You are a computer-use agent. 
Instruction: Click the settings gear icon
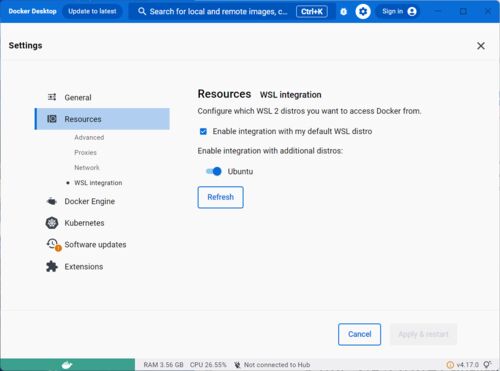[x=363, y=12]
